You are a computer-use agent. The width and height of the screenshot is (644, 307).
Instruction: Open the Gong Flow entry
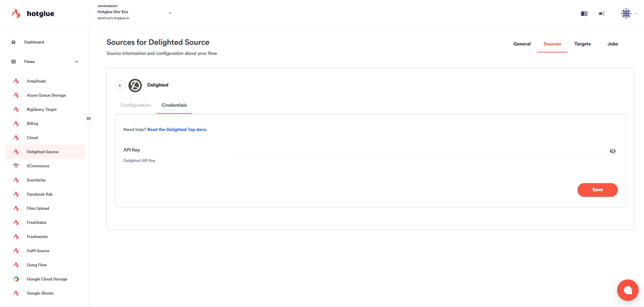(46, 265)
